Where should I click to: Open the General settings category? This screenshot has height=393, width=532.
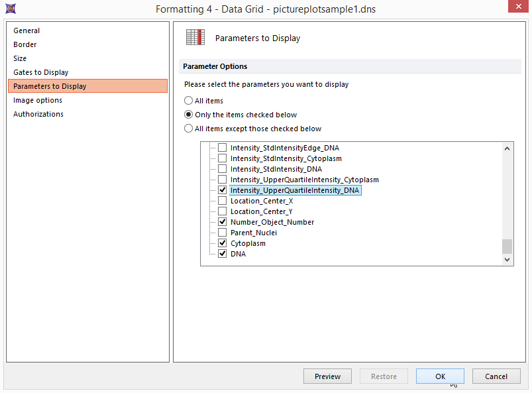27,30
